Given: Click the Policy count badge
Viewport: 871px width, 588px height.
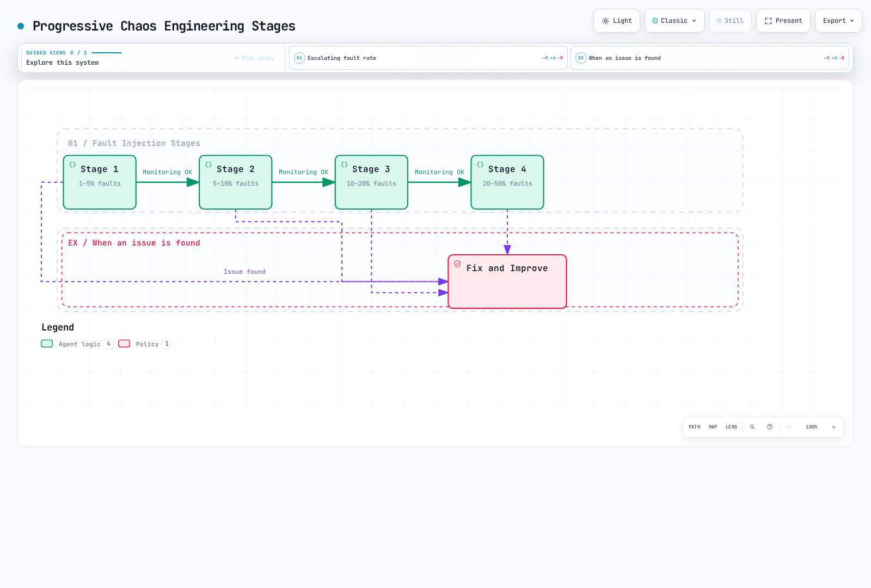Looking at the screenshot, I should pyautogui.click(x=167, y=344).
